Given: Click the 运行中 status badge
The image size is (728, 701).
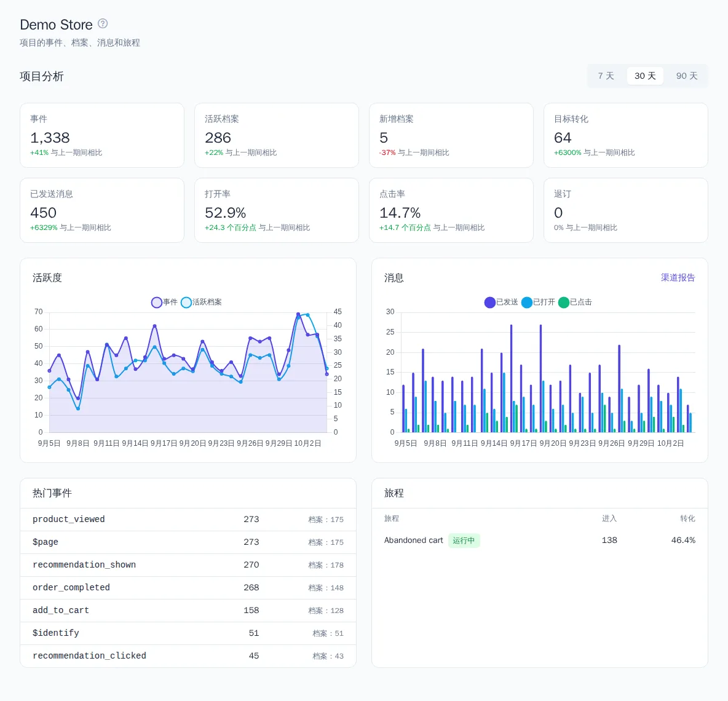Looking at the screenshot, I should pos(464,541).
